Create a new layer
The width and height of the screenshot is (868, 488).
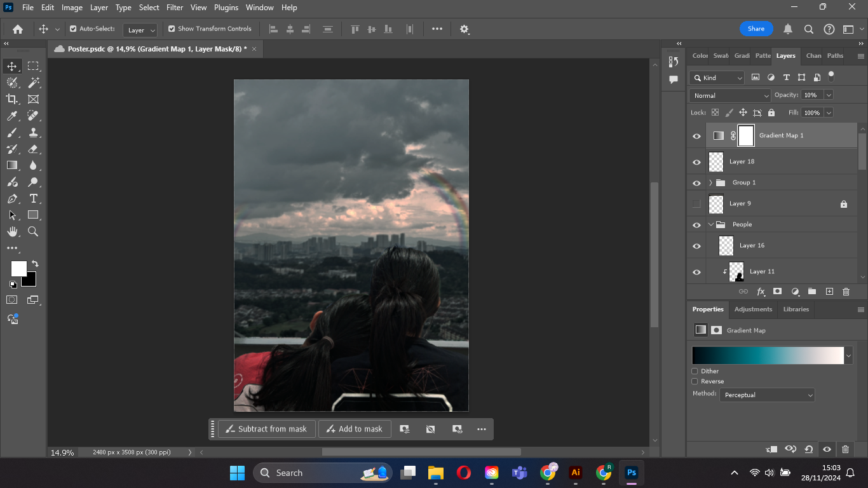pyautogui.click(x=829, y=291)
